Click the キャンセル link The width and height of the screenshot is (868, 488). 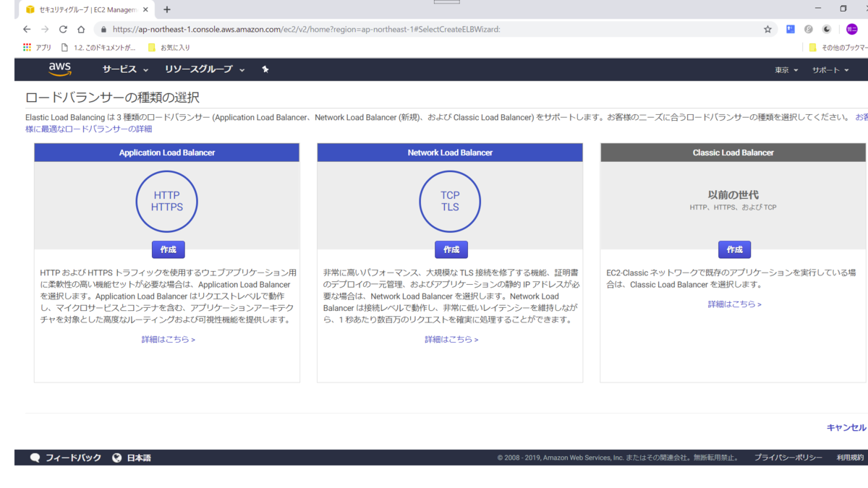tap(848, 427)
